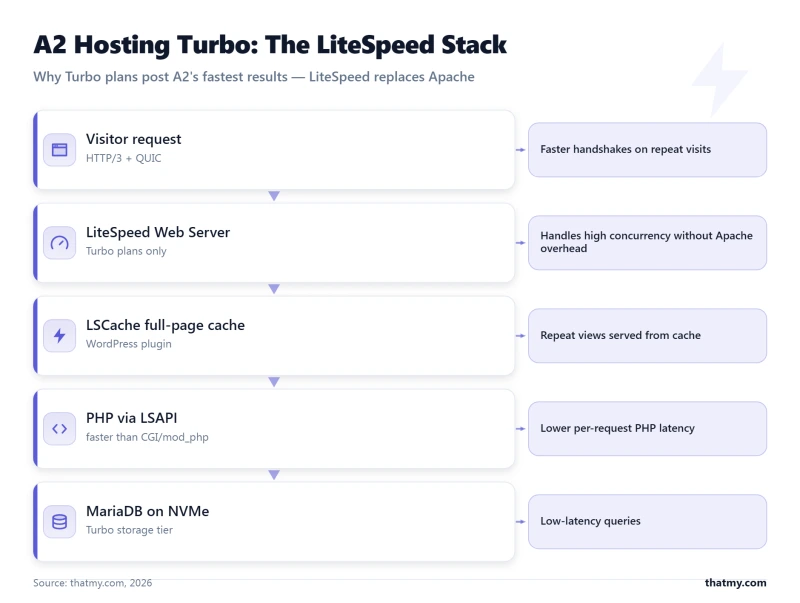Click the 'Visitor request' heading
This screenshot has height=603, width=800.
click(133, 139)
